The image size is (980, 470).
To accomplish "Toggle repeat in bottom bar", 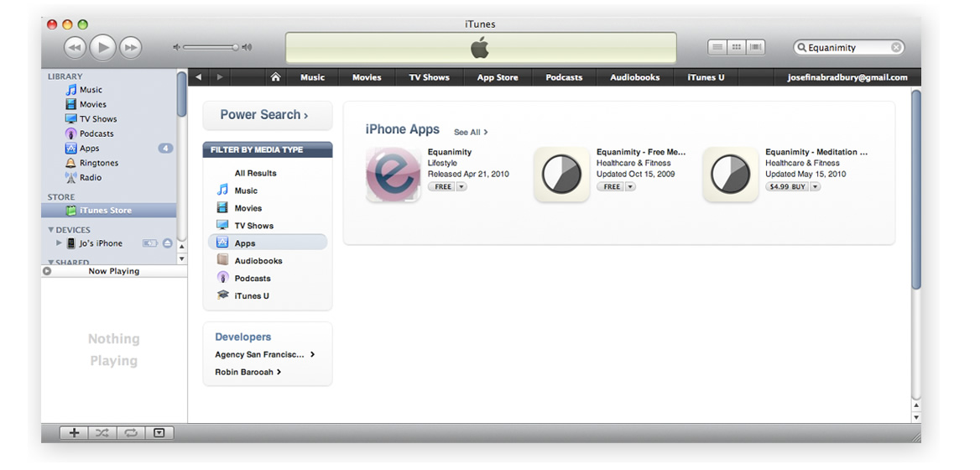I will [131, 432].
